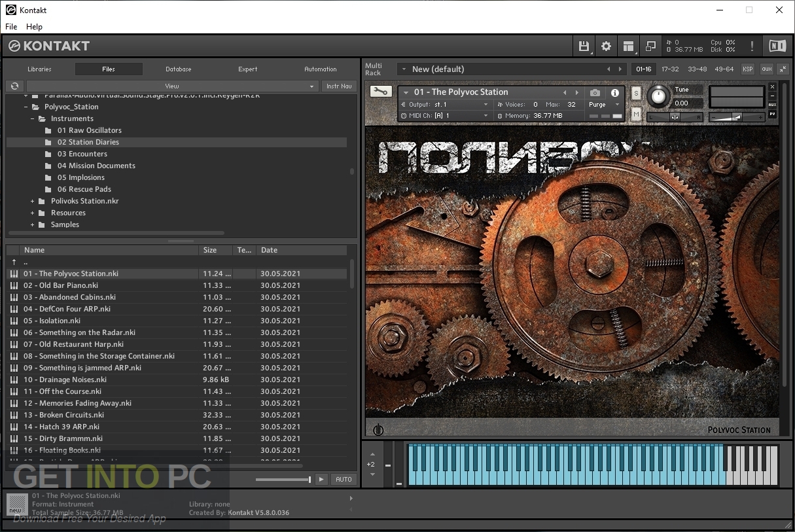Open the multi preset dropdown arrow
The image size is (795, 532).
(x=404, y=69)
